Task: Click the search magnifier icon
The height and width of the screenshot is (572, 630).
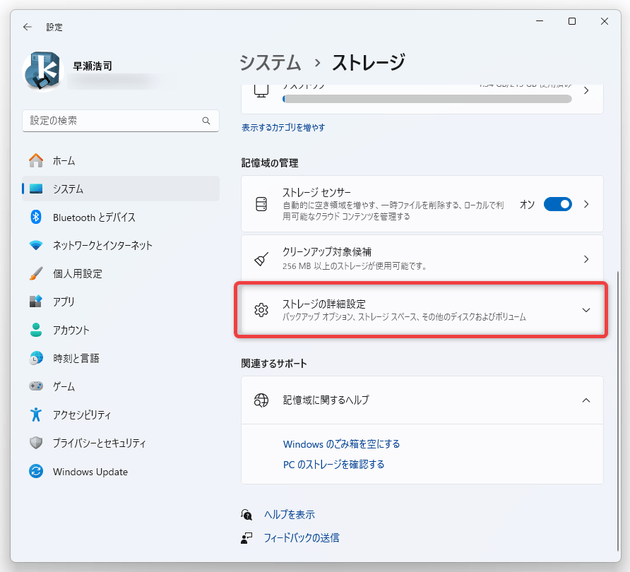Action: click(207, 121)
